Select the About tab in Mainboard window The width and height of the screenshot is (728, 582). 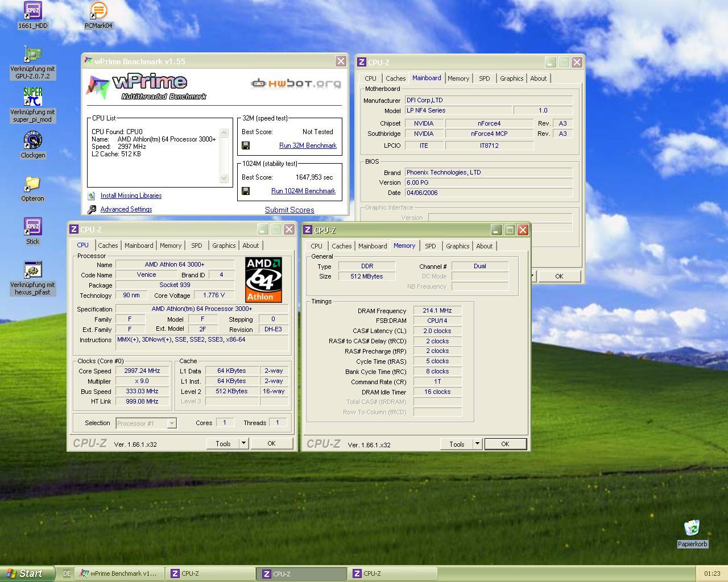click(x=538, y=78)
